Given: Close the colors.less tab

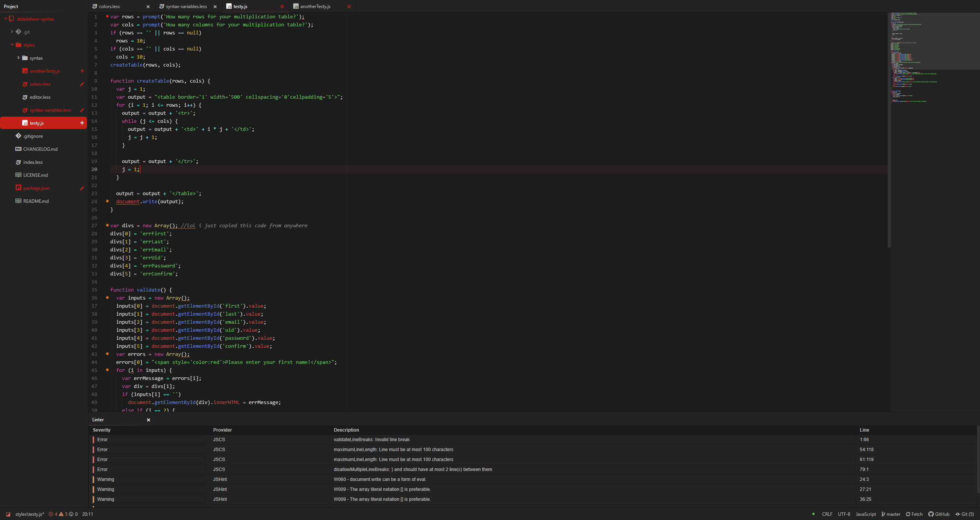Looking at the screenshot, I should pyautogui.click(x=148, y=7).
